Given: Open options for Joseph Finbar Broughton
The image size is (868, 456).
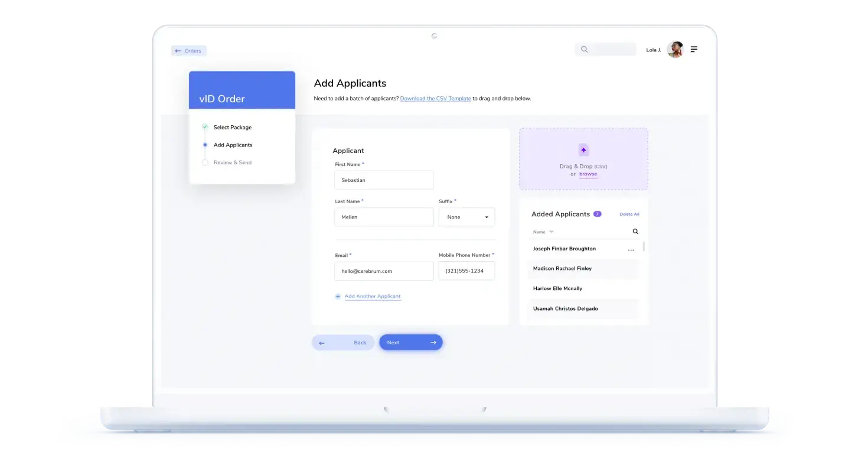Looking at the screenshot, I should click(x=631, y=250).
